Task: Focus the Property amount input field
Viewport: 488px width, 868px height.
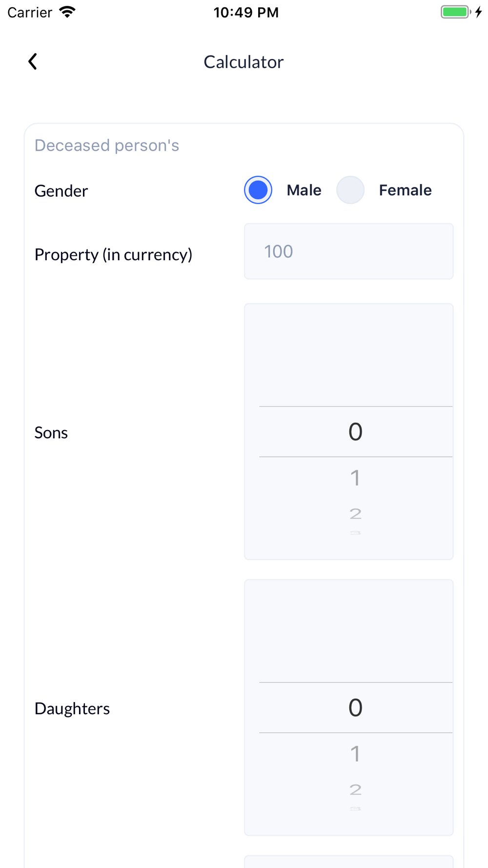Action: [x=349, y=251]
